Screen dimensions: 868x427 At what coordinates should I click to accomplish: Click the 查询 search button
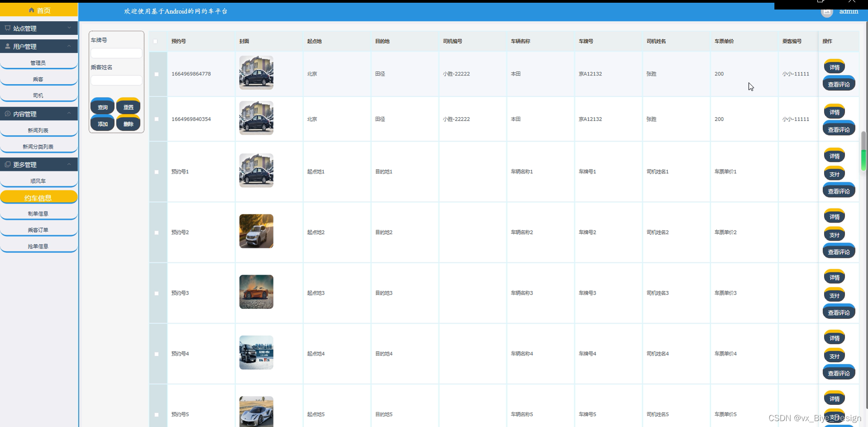(x=103, y=106)
